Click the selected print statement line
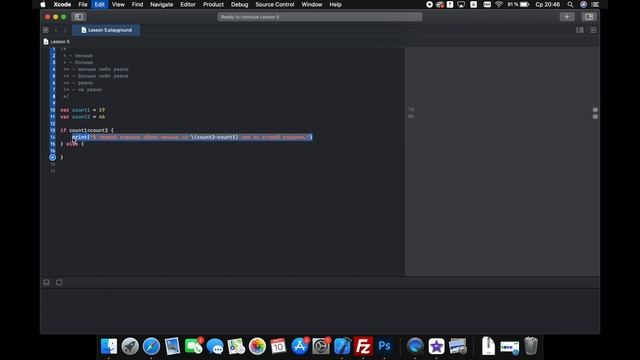 (192, 137)
